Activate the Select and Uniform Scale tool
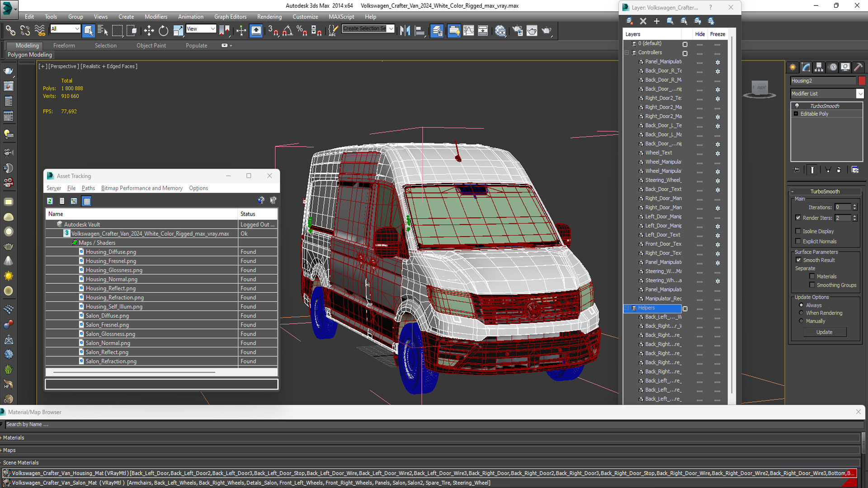Screen dimensions: 868x488 178,31
